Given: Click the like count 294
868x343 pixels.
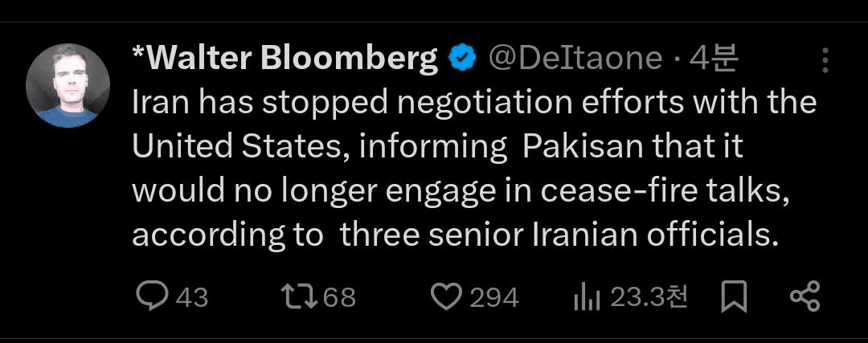Looking at the screenshot, I should (x=493, y=298).
